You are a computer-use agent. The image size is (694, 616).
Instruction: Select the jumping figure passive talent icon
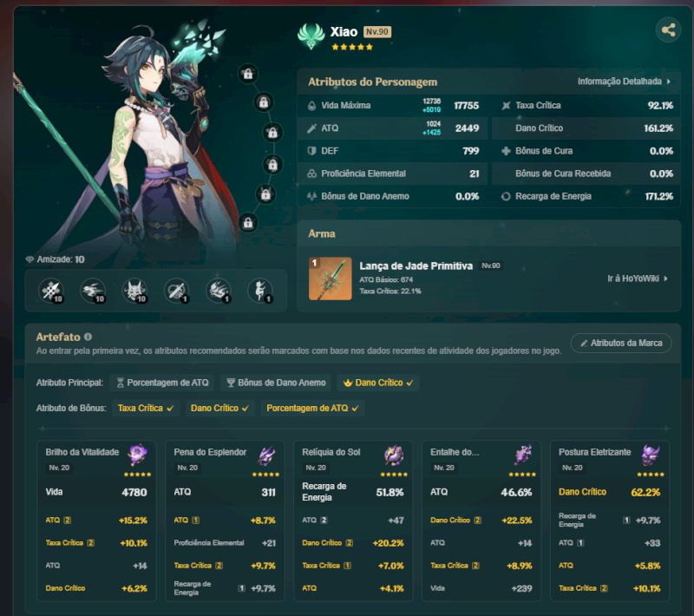coord(260,292)
